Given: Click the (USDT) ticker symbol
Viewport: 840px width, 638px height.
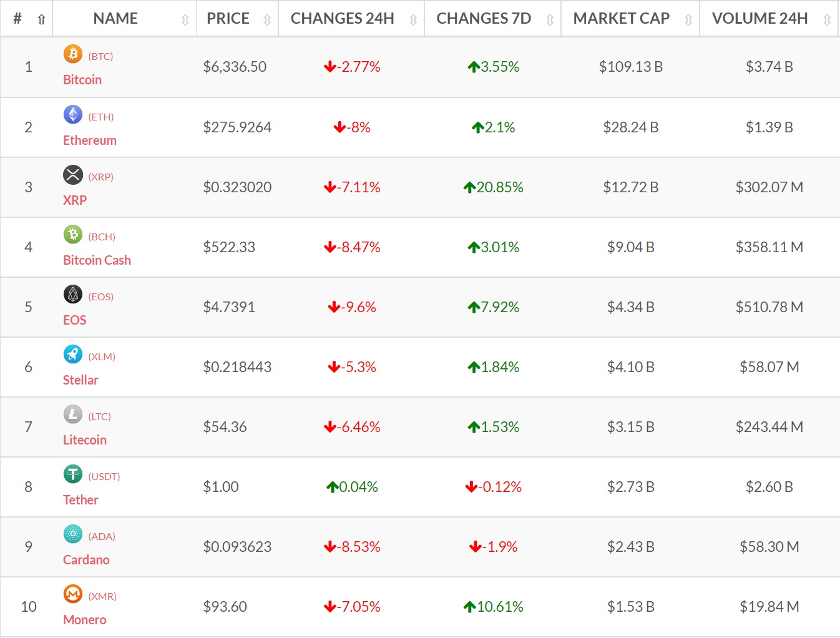Looking at the screenshot, I should click(x=104, y=476).
